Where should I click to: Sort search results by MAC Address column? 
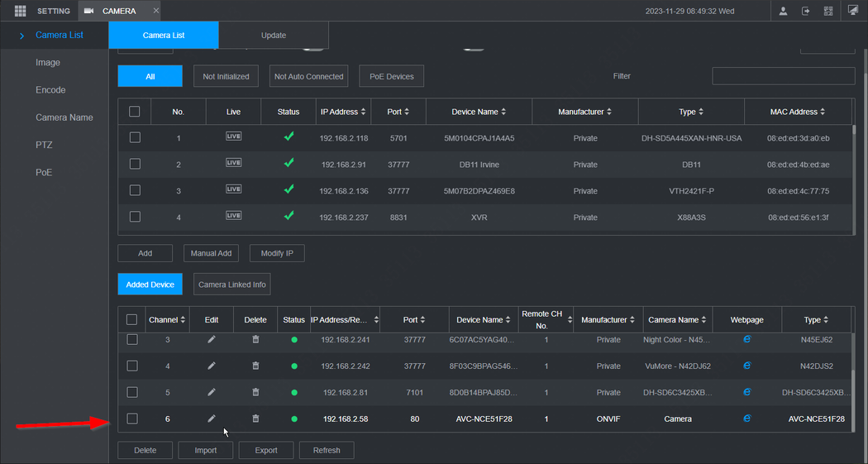point(796,112)
